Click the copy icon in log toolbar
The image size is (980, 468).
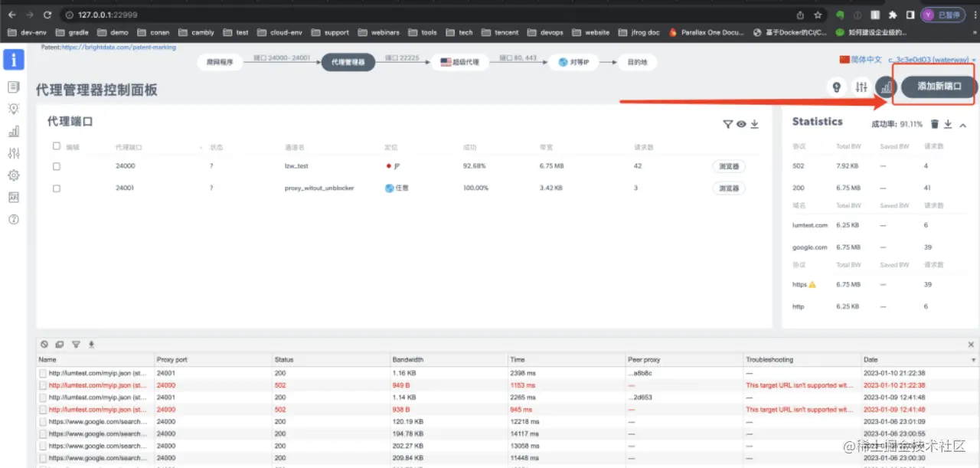pos(60,345)
